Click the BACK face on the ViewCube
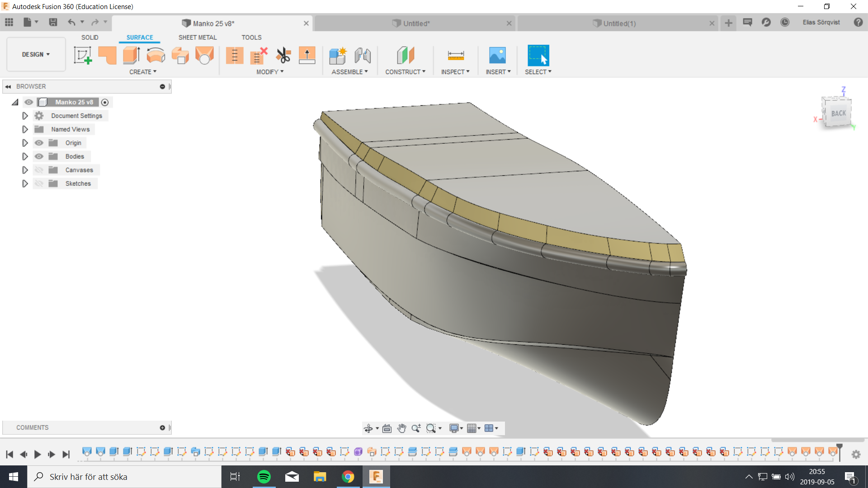Screen dimensions: 868x488 (x=838, y=113)
